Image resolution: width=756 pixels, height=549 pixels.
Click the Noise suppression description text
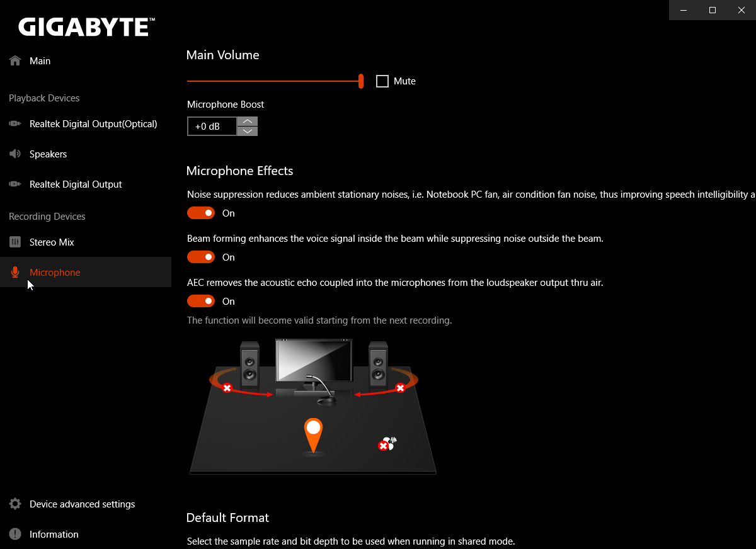click(471, 195)
